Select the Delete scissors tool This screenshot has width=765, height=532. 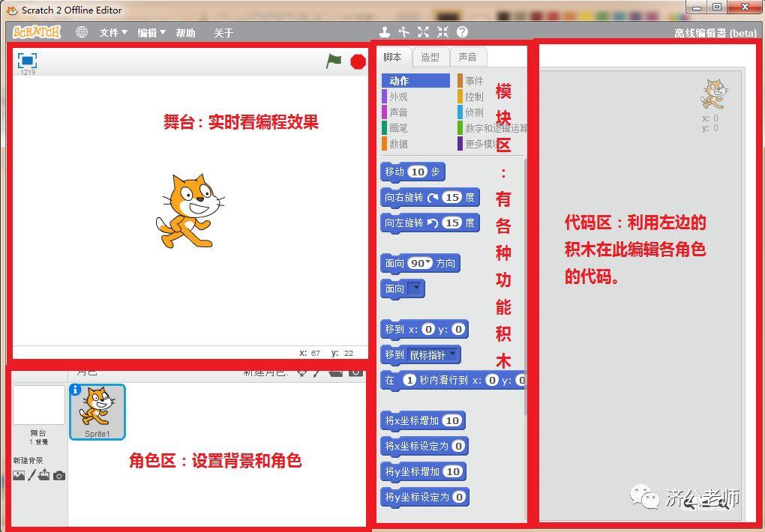[403, 32]
